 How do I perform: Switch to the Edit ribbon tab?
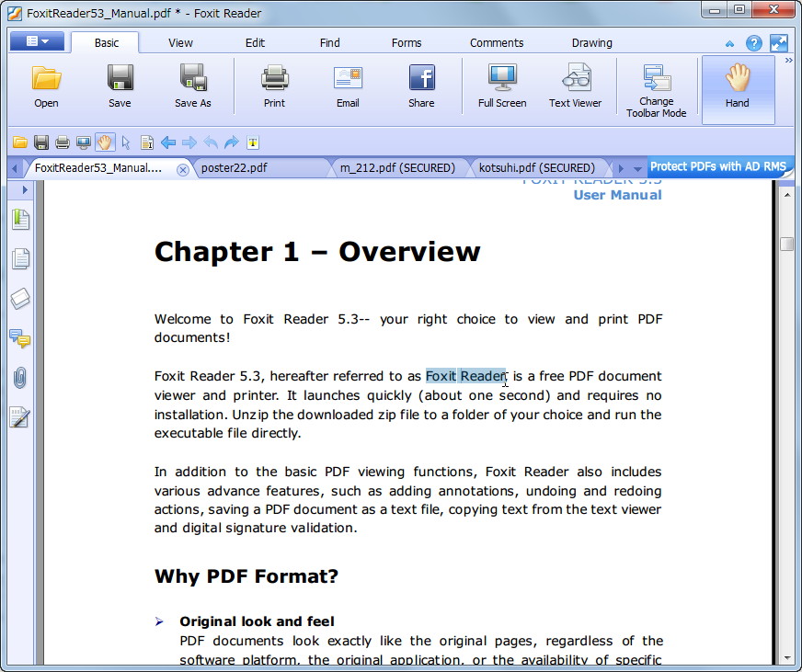(x=255, y=43)
